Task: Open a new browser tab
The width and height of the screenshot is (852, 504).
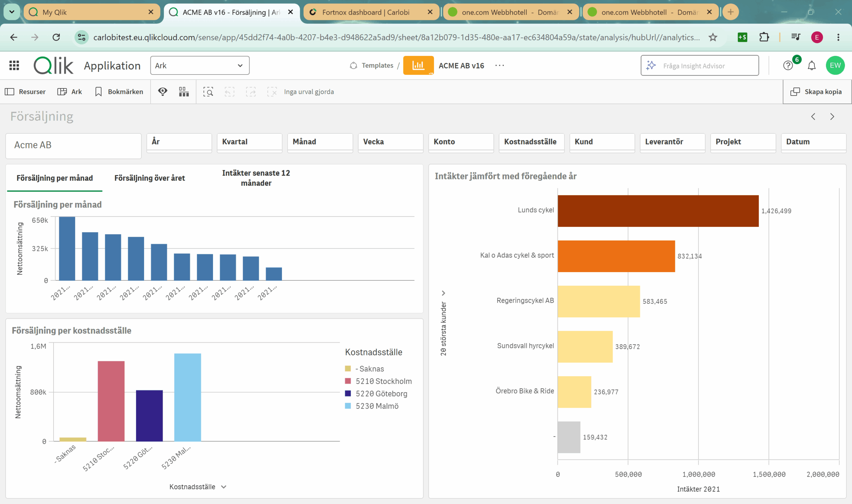Action: (731, 12)
